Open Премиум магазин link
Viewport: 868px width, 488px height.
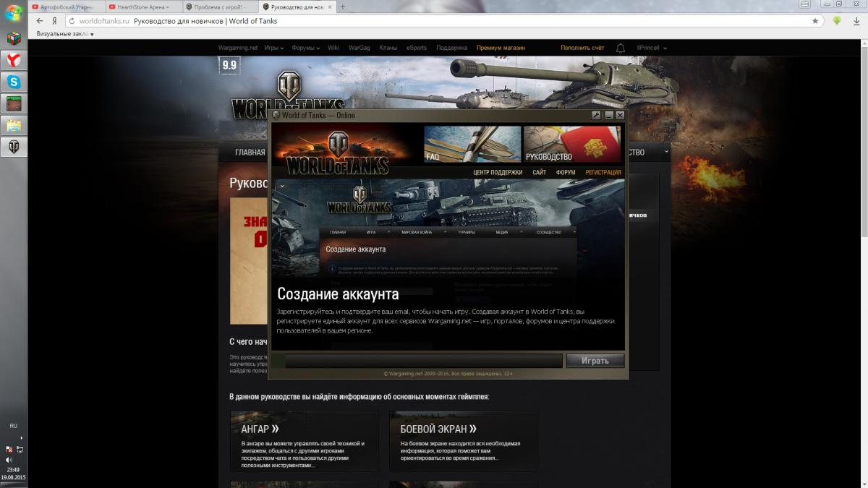501,48
